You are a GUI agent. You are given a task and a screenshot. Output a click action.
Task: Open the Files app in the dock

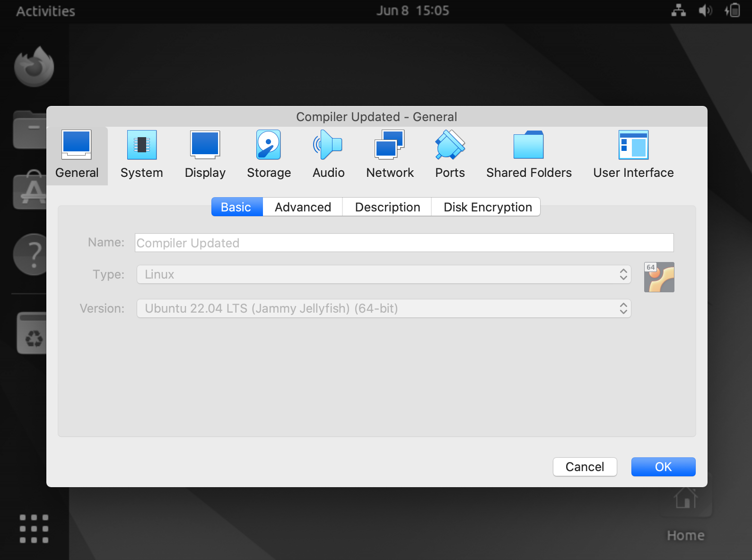tap(30, 130)
